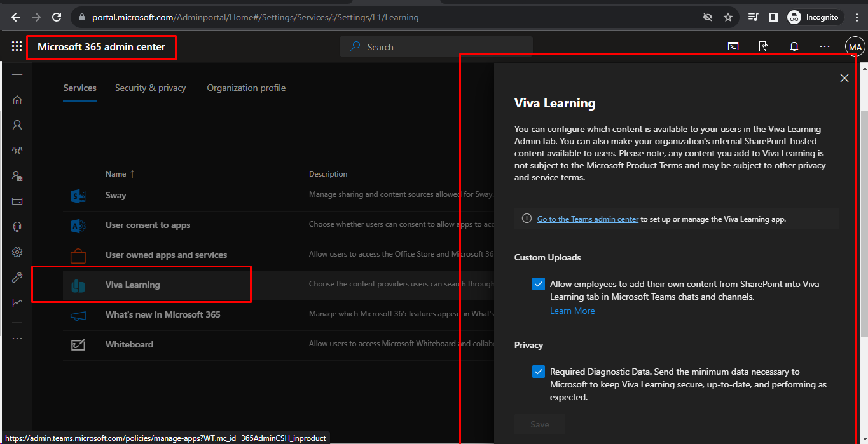Image resolution: width=868 pixels, height=444 pixels.
Task: Click the Whiteboard service icon
Action: click(78, 345)
